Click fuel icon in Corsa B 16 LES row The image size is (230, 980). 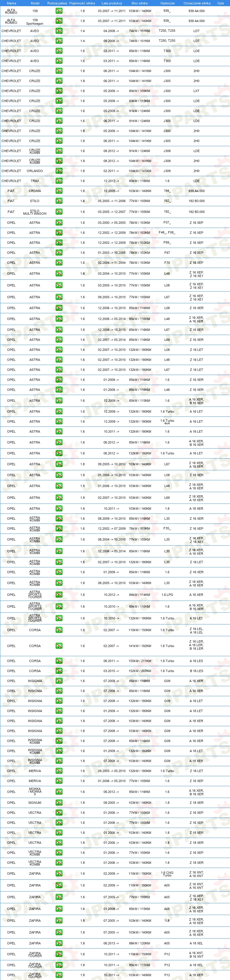(59, 671)
